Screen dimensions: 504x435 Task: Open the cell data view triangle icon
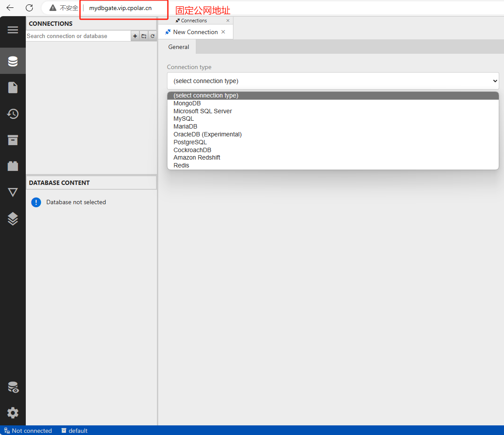pos(13,192)
